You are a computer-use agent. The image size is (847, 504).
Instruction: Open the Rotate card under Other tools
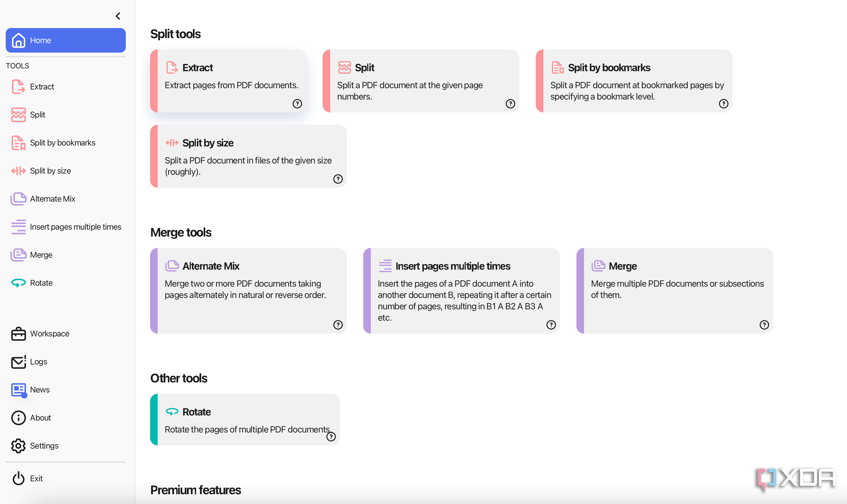tap(245, 420)
